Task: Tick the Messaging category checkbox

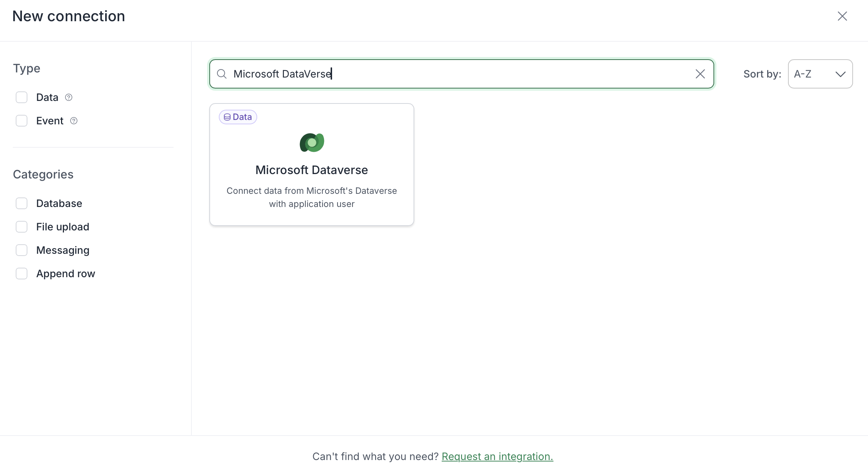Action: pos(22,250)
